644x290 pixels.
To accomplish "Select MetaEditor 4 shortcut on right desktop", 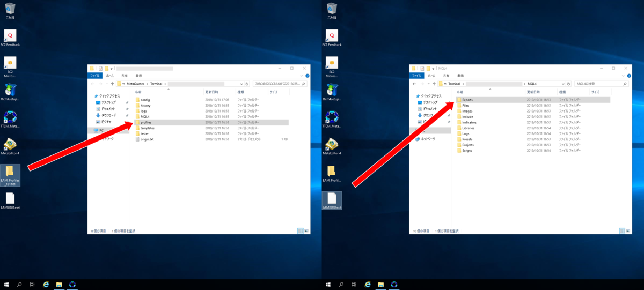I will pos(332,146).
